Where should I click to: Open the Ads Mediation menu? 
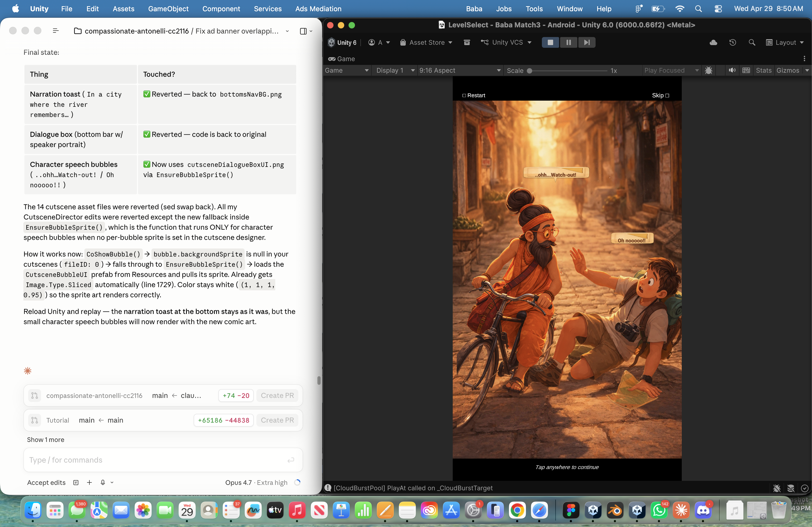[318, 9]
